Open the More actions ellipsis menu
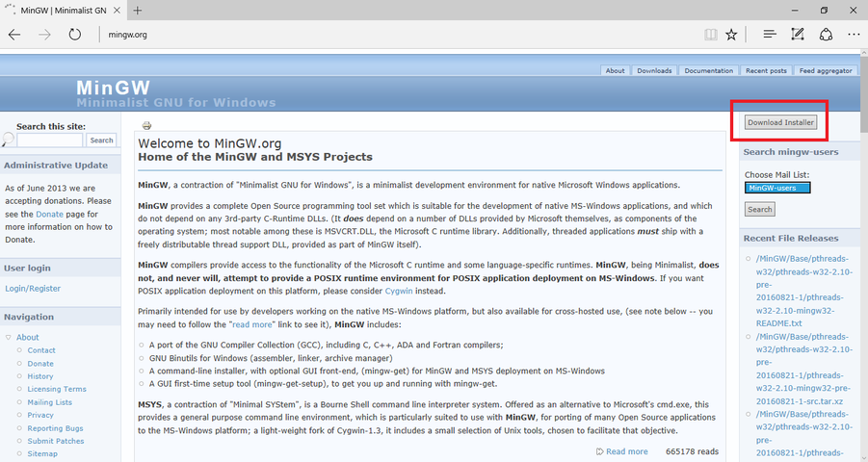 (854, 35)
